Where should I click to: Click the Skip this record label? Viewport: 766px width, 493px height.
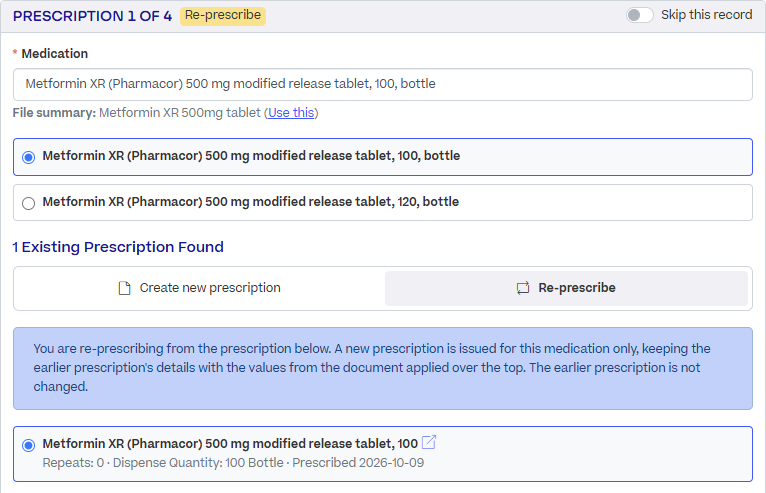[x=706, y=15]
